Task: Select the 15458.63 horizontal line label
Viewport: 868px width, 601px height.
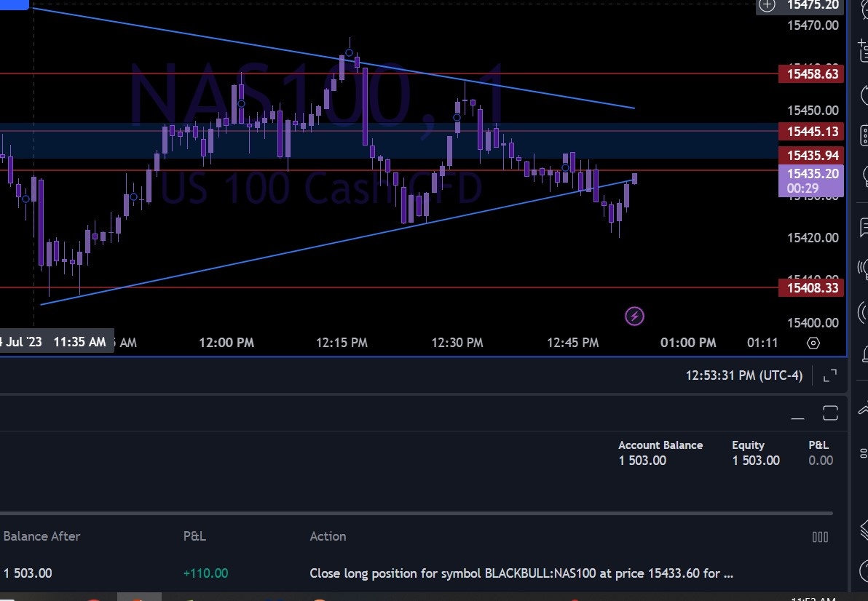Action: [811, 73]
